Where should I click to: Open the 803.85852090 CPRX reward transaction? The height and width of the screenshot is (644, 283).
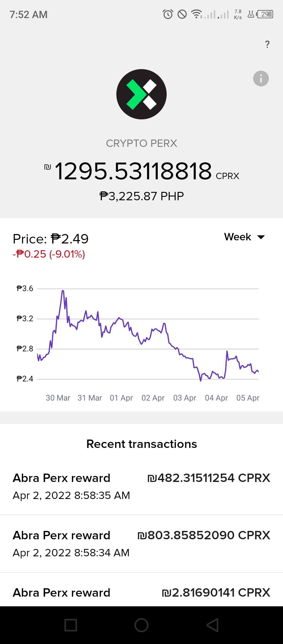[x=141, y=544]
